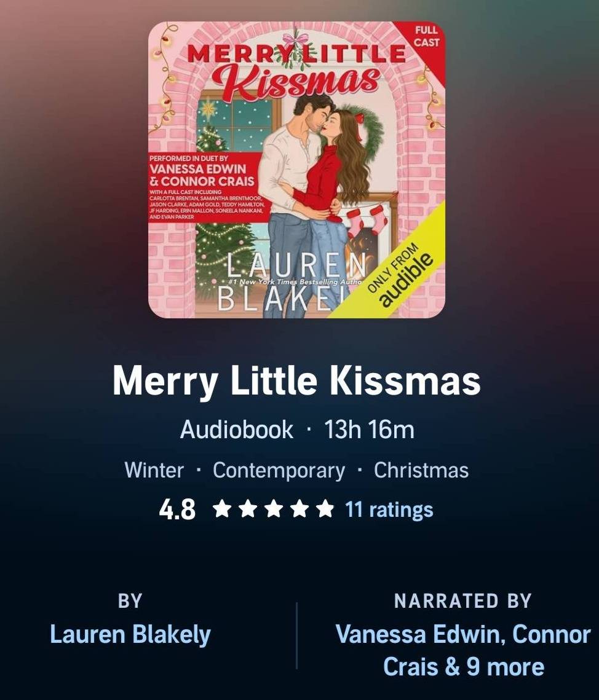Tap the Merry Little Kissmas title heading
This screenshot has width=599, height=700.
click(x=296, y=381)
